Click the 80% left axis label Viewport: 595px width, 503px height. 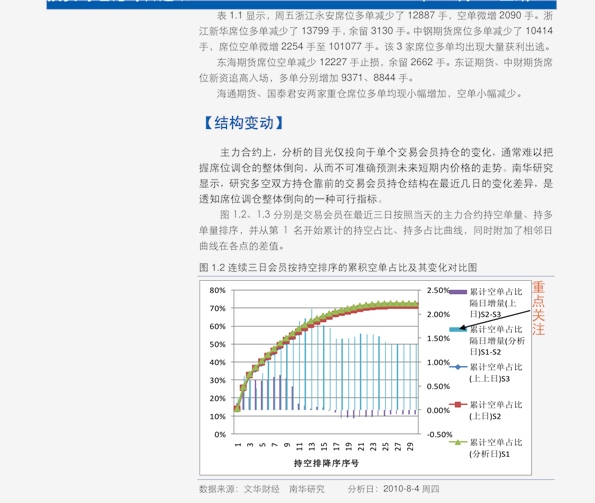point(217,290)
